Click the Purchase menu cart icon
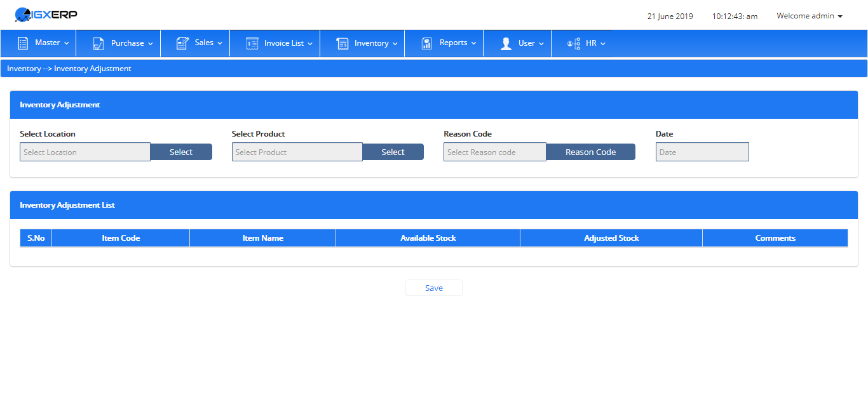Screen dimensions: 868x397 (98, 43)
